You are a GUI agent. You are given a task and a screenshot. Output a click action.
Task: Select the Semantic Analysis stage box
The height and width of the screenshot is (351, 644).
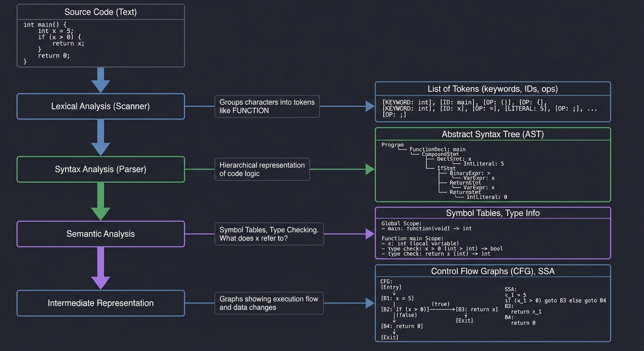point(101,234)
